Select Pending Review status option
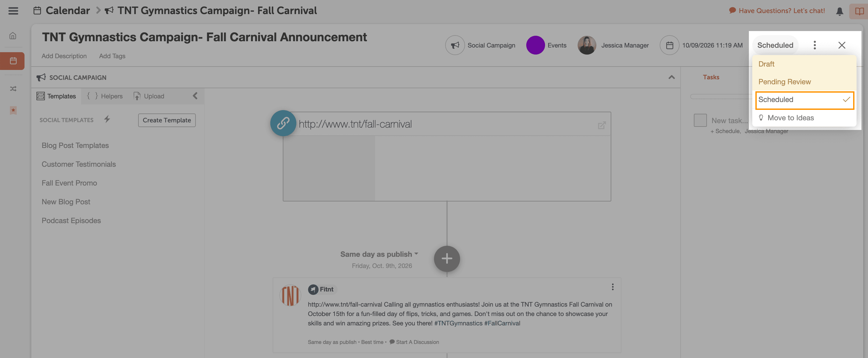 pyautogui.click(x=784, y=82)
